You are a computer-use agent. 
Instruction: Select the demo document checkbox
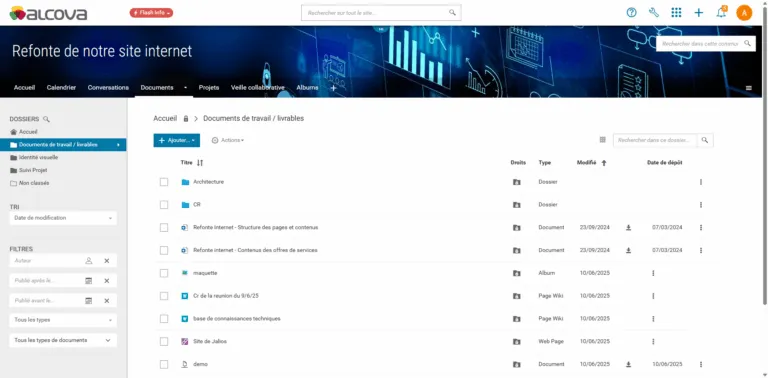click(x=164, y=365)
